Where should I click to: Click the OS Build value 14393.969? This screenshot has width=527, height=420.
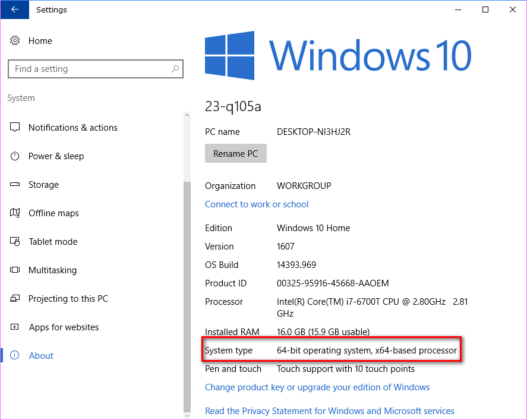click(296, 265)
